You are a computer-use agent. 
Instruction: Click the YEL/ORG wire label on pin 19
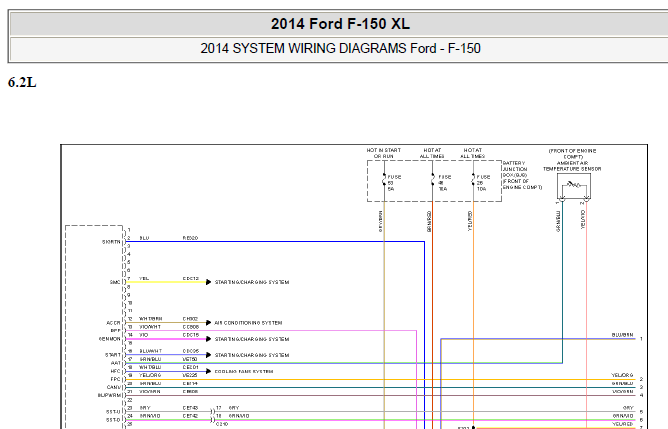tap(150, 375)
